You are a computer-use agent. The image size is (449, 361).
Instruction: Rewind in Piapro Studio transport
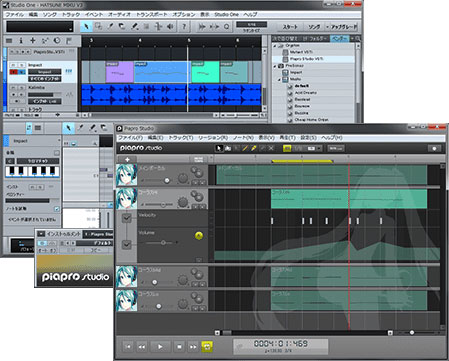pyautogui.click(x=142, y=347)
